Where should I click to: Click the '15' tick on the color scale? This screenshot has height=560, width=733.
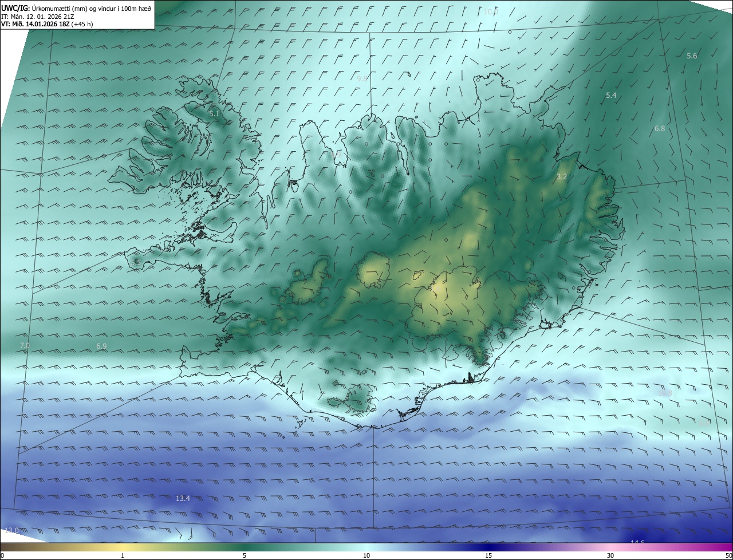pyautogui.click(x=488, y=555)
